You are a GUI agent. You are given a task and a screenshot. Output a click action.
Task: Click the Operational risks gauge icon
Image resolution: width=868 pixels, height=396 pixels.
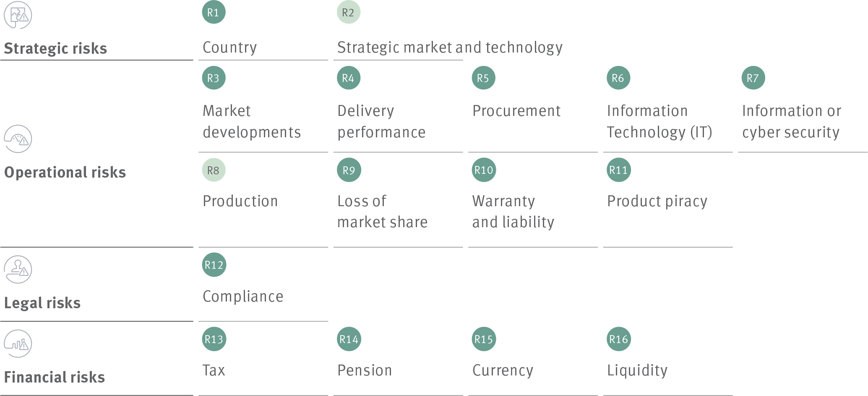[18, 139]
